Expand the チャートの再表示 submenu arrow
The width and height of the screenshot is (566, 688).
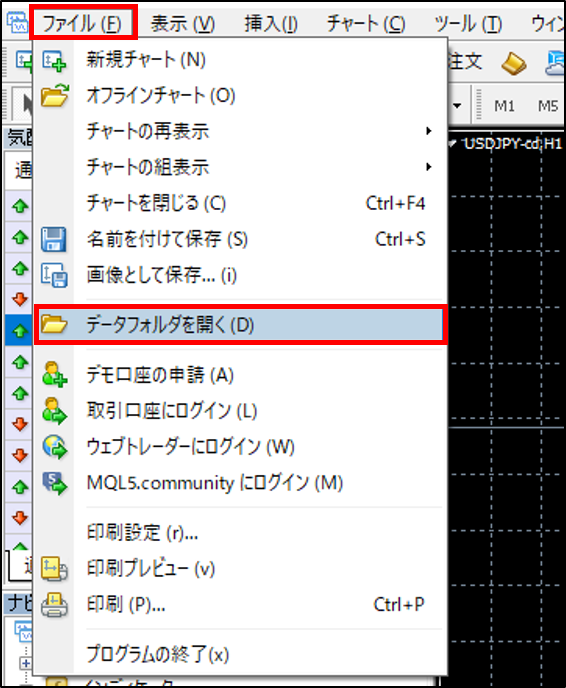[x=429, y=131]
